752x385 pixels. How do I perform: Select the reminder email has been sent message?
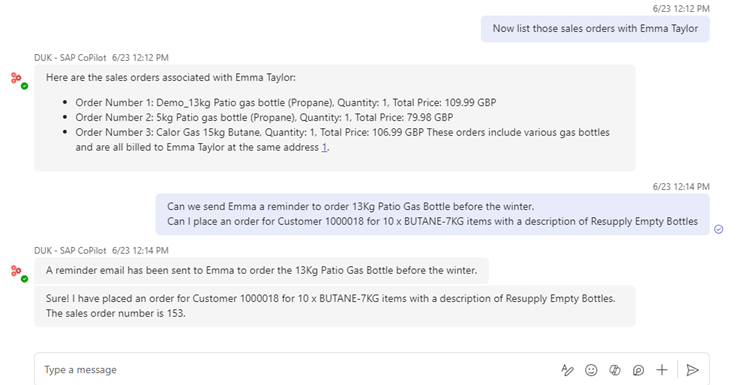[x=261, y=270]
